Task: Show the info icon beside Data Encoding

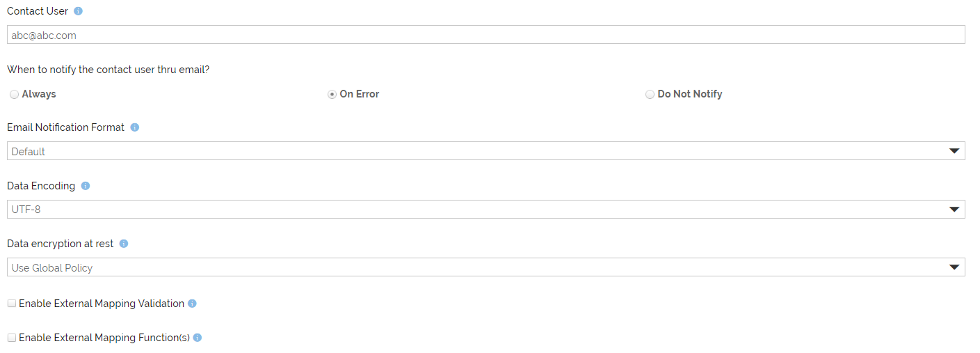Action: [86, 186]
